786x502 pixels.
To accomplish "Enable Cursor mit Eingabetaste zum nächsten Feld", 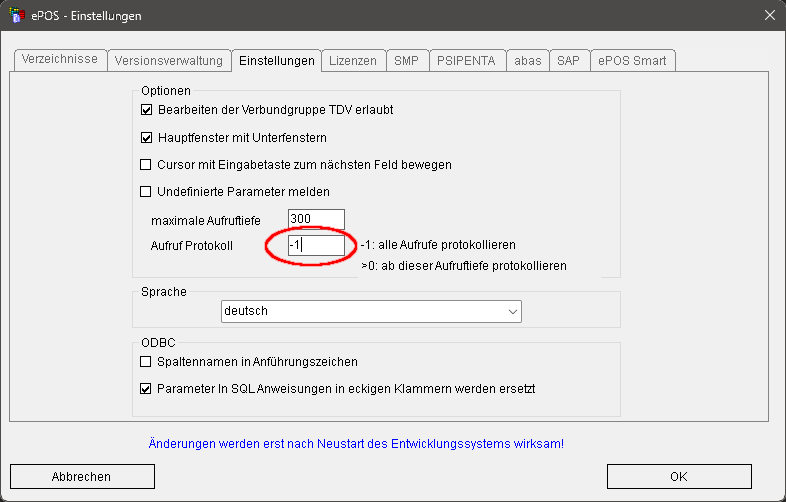I will [x=145, y=164].
